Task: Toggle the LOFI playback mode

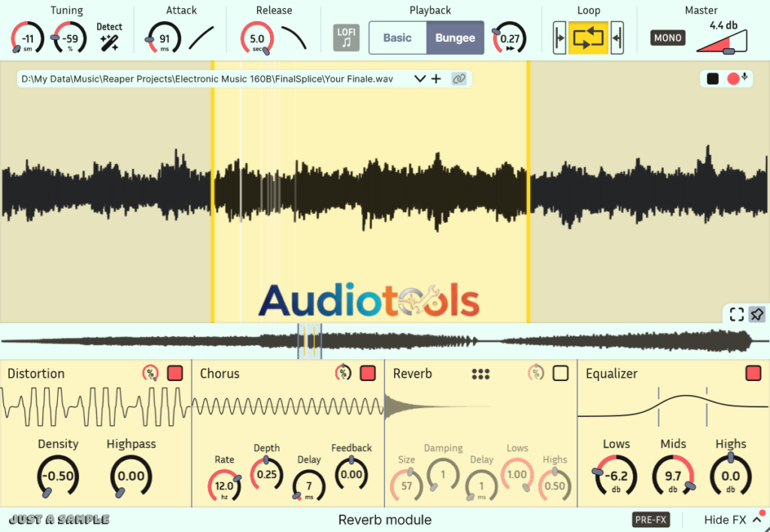Action: click(x=346, y=38)
